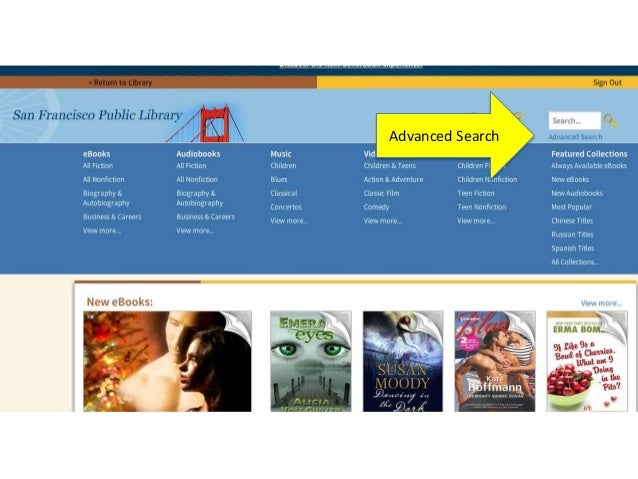Select All Fiction under eBooks
Screen dimensions: 638x479
[98, 166]
